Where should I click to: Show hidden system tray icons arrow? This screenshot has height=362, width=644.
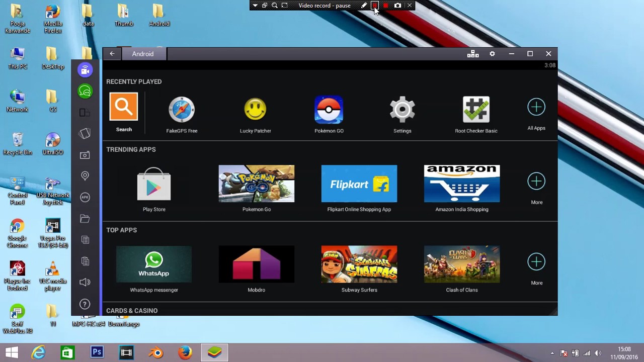coord(552,353)
